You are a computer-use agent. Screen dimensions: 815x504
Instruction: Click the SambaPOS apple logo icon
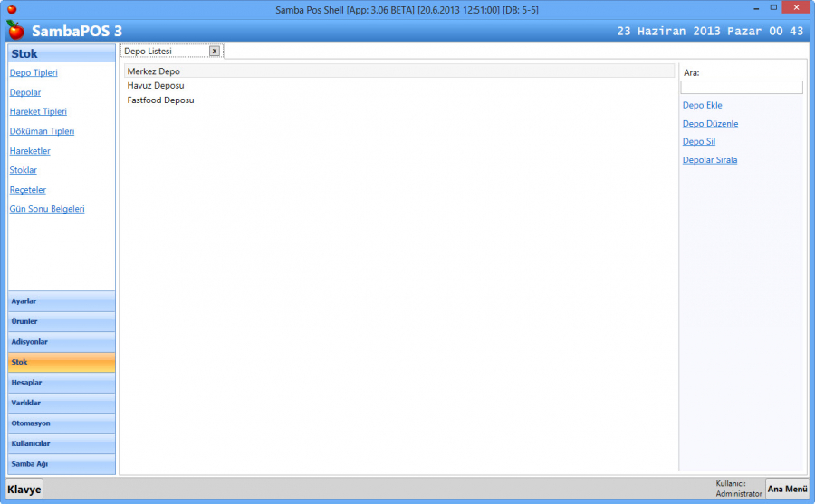click(x=14, y=31)
